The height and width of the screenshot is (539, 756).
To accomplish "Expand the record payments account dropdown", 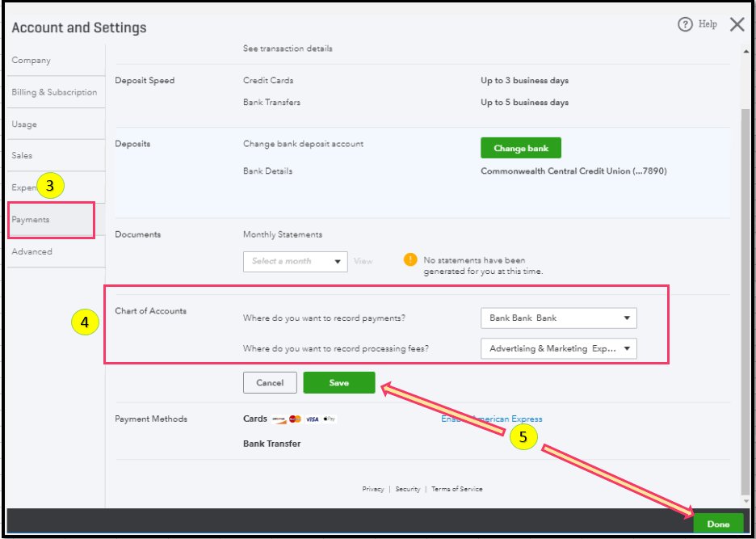I will point(558,318).
